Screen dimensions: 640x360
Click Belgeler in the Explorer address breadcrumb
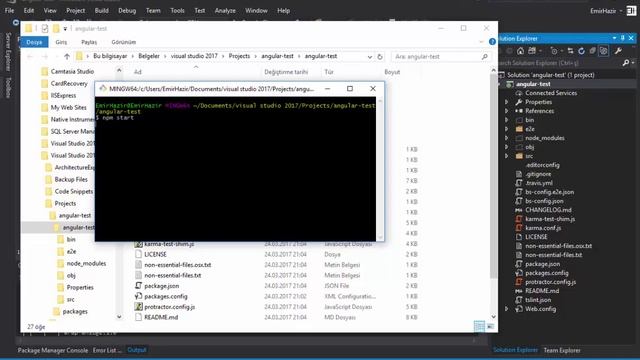pyautogui.click(x=149, y=56)
